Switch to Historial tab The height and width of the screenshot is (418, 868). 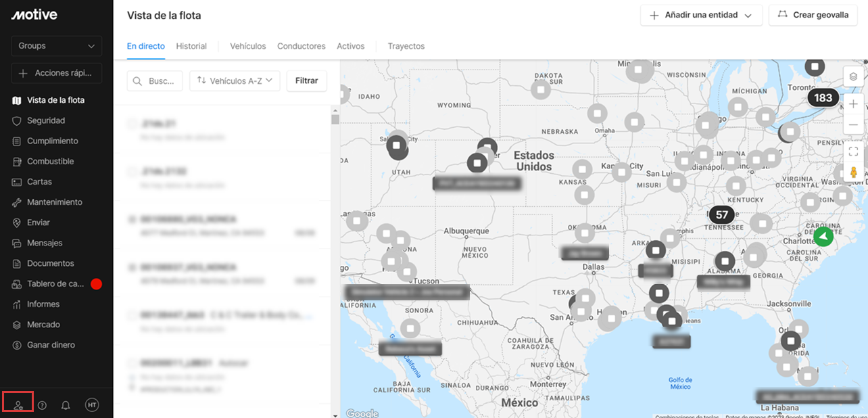tap(191, 46)
